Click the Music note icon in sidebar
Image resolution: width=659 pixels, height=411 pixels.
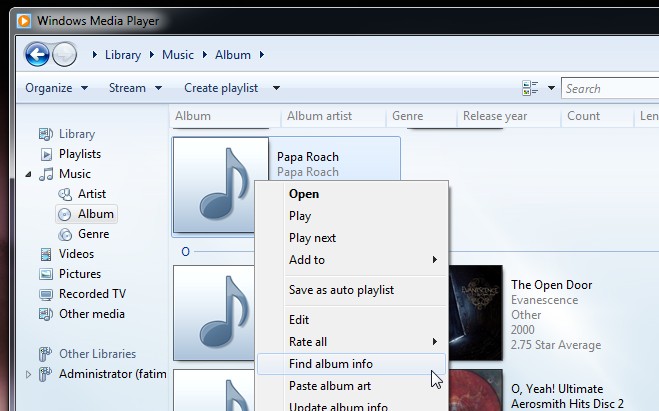point(46,174)
